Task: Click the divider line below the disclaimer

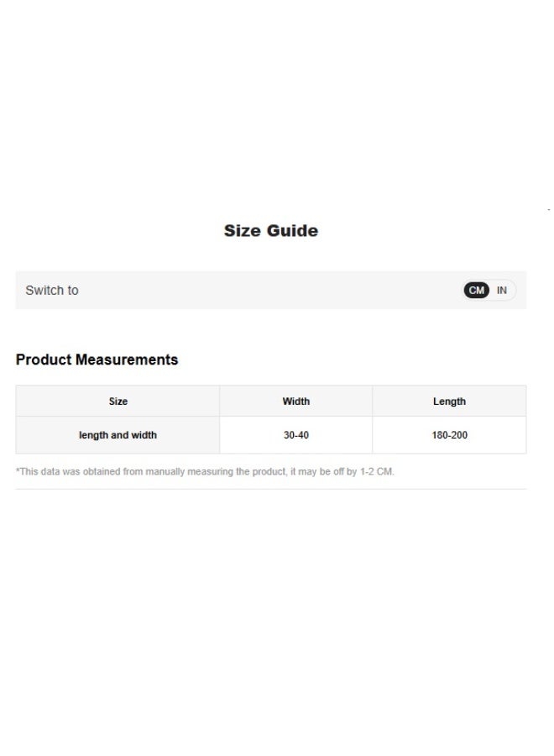Action: [270, 489]
